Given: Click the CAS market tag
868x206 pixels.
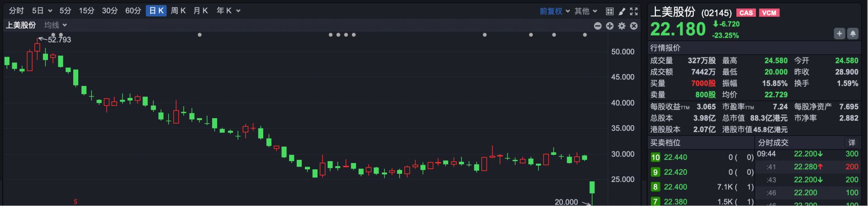Looking at the screenshot, I should click(x=746, y=13).
